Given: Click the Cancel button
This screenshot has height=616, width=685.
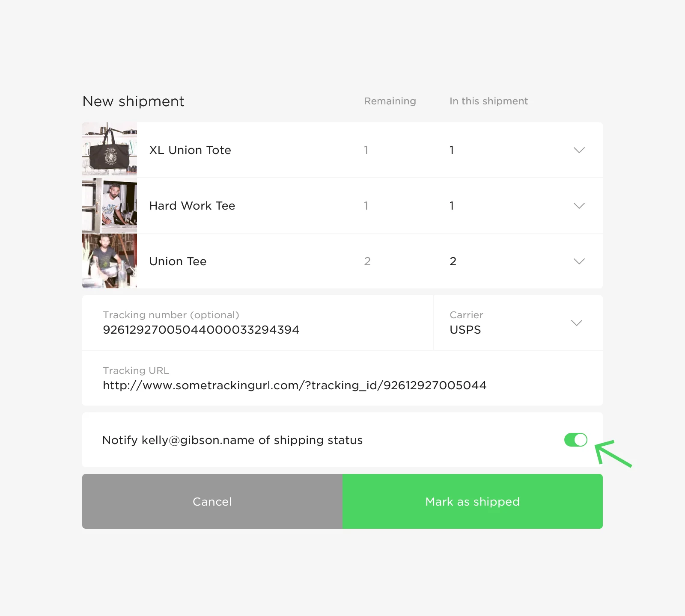Looking at the screenshot, I should coord(212,501).
